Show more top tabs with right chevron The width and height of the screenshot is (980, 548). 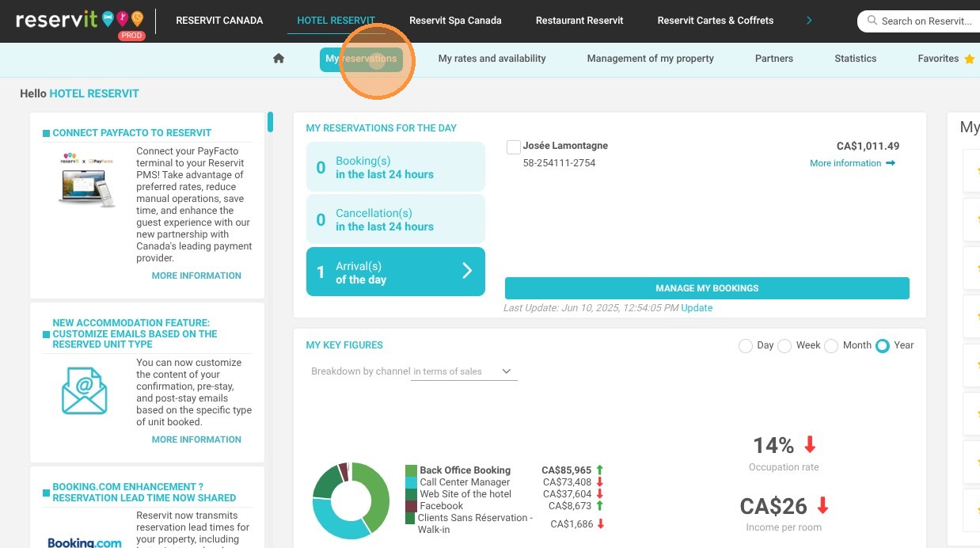(x=809, y=21)
